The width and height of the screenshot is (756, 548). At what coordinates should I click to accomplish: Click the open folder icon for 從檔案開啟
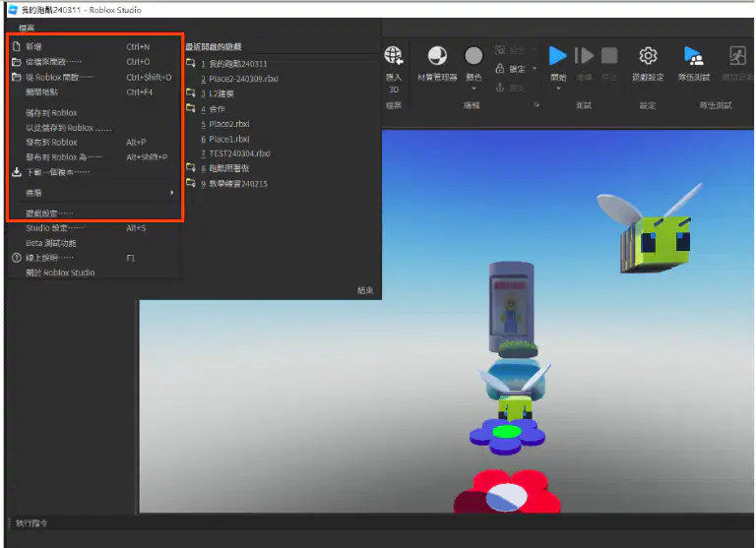click(17, 62)
